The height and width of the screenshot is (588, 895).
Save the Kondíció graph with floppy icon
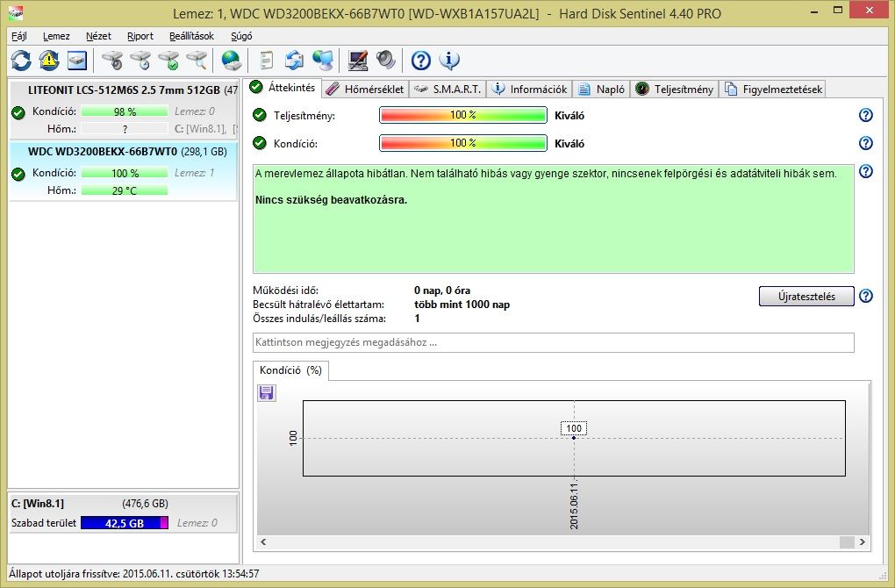[267, 393]
